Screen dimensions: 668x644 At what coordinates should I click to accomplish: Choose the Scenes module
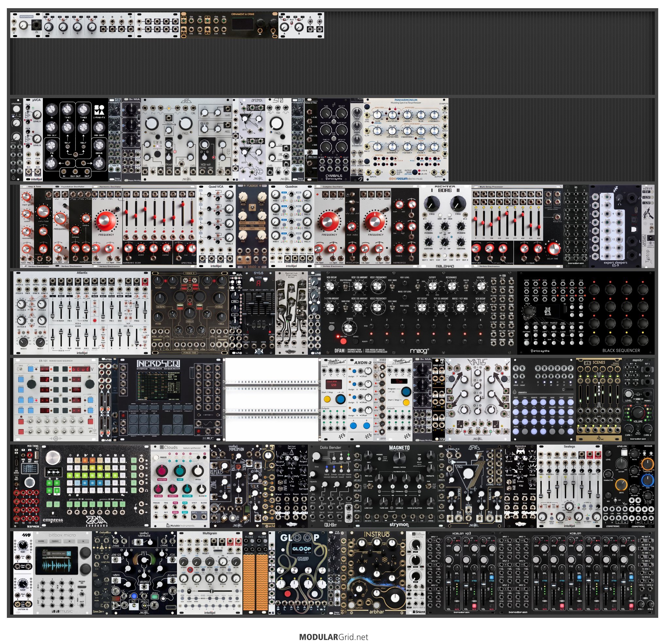pos(599,399)
